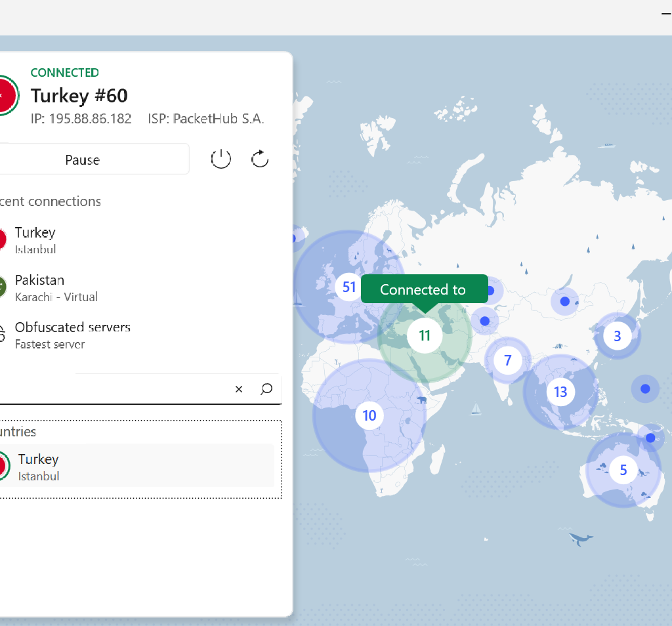
Task: Click the Connected to map tooltip
Action: (425, 289)
